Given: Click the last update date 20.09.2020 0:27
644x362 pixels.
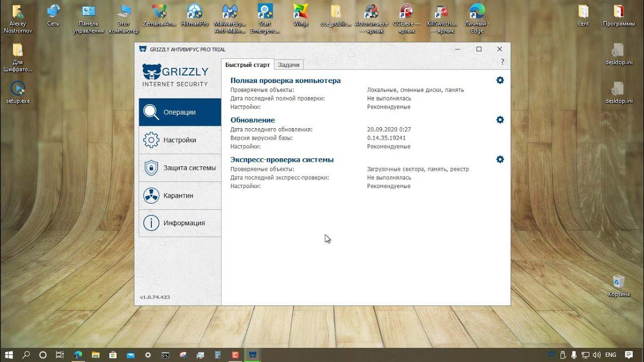Looking at the screenshot, I should 389,129.
